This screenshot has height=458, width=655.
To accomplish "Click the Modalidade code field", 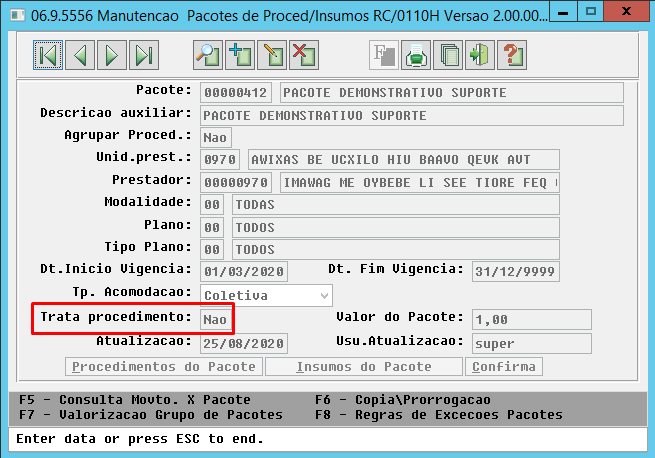I will (212, 205).
